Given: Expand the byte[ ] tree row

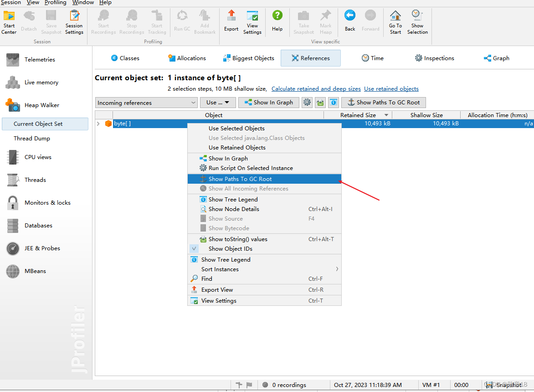Looking at the screenshot, I should click(99, 123).
